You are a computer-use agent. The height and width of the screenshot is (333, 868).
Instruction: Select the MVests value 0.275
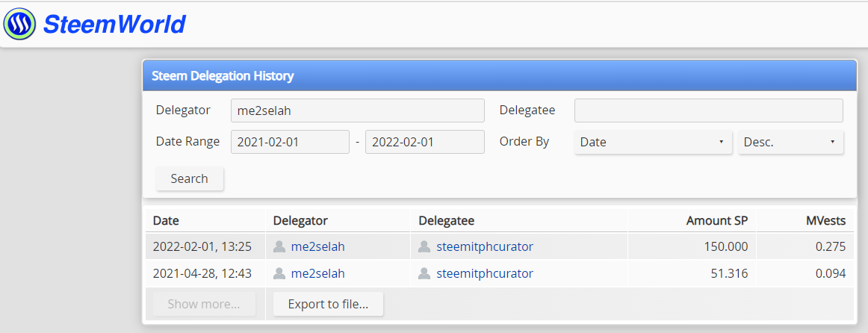point(831,246)
